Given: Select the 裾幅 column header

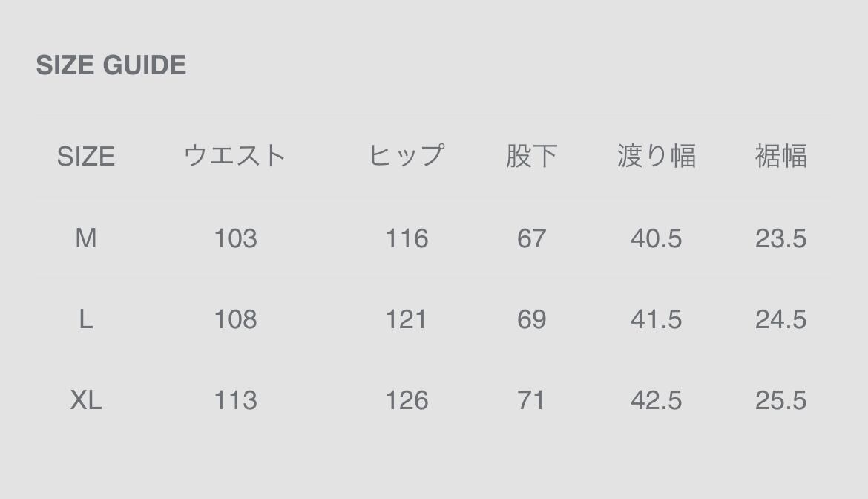Looking at the screenshot, I should pyautogui.click(x=780, y=156).
